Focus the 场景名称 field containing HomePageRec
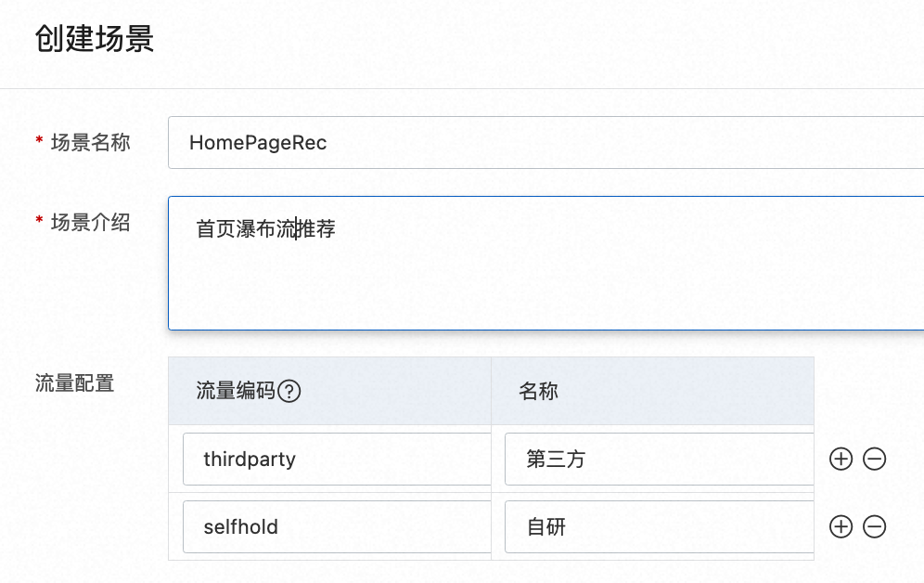The width and height of the screenshot is (924, 583). click(545, 143)
